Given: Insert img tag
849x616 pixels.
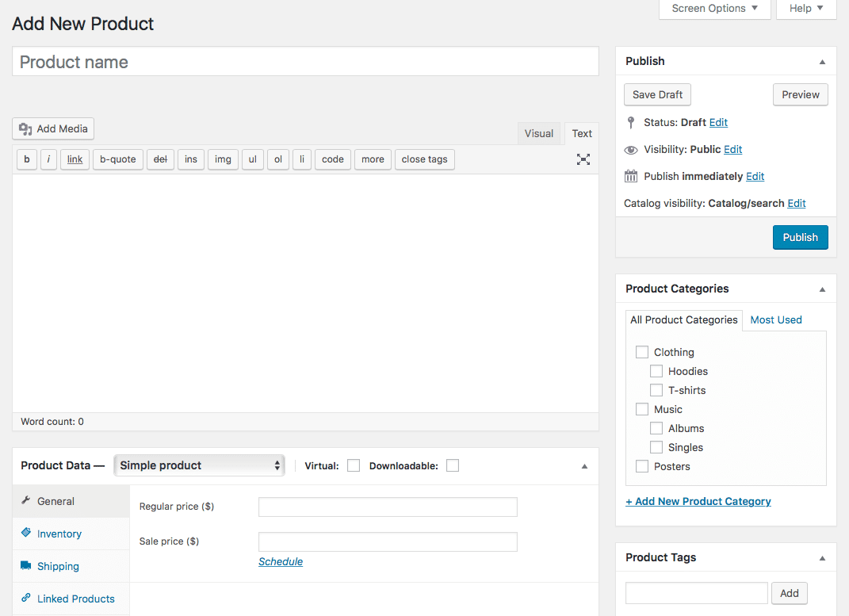Looking at the screenshot, I should (x=223, y=159).
